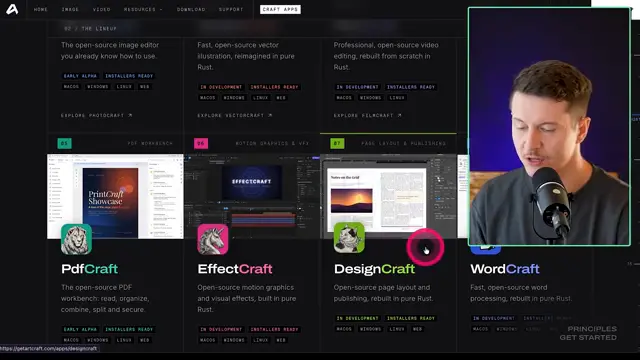
Task: Click the ArtCraft logo in the navbar
Action: tap(12, 9)
